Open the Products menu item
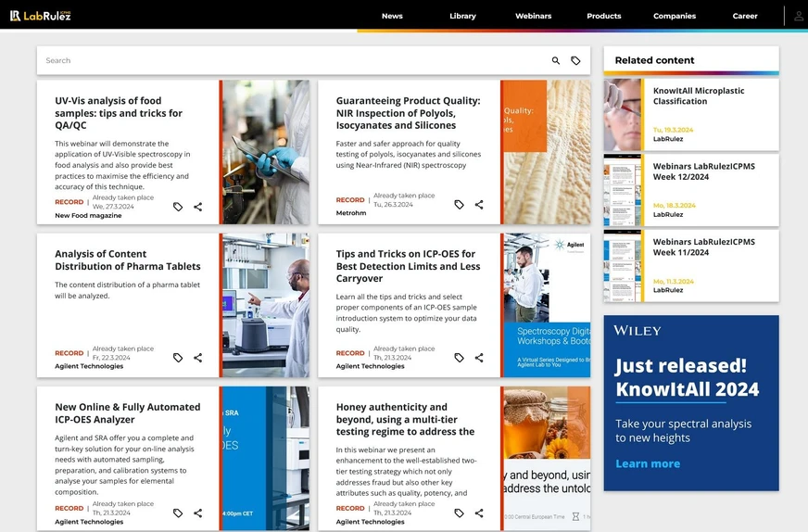 point(604,16)
